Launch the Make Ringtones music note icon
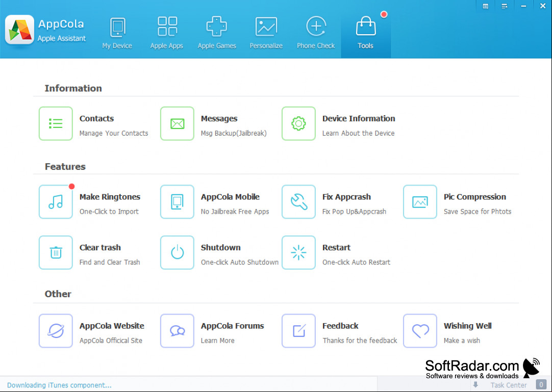This screenshot has width=552, height=392. 56,202
